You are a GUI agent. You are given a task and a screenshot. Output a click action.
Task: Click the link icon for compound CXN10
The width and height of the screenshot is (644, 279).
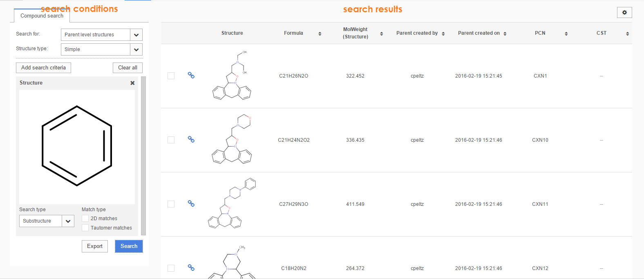tap(191, 139)
